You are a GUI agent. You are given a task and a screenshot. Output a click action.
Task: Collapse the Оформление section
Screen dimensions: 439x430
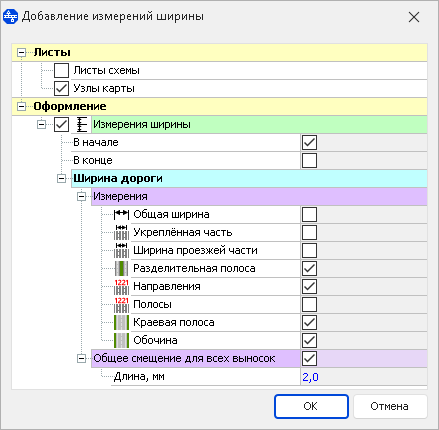[21, 106]
